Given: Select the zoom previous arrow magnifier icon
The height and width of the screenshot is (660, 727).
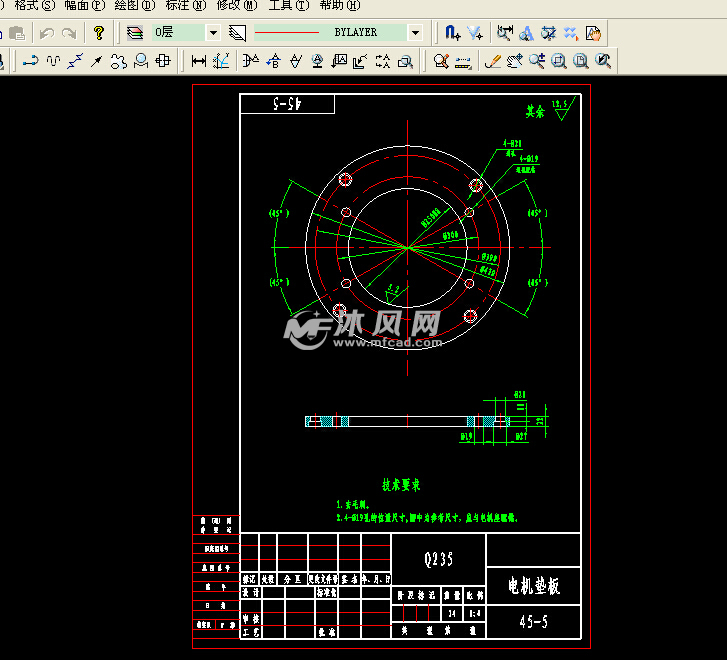Looking at the screenshot, I should pos(603,61).
